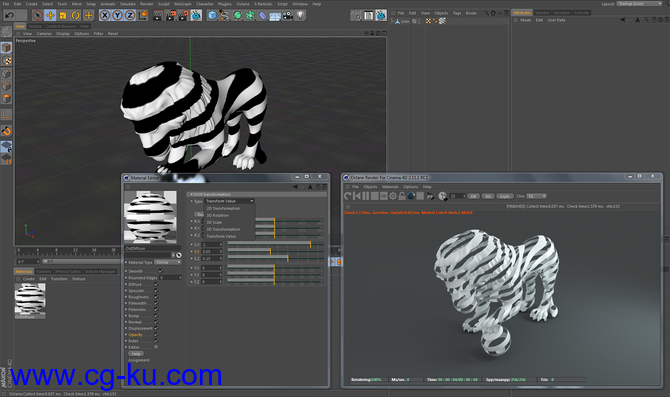The height and width of the screenshot is (397, 670).
Task: Restart render in Octane window
Action: tap(347, 196)
